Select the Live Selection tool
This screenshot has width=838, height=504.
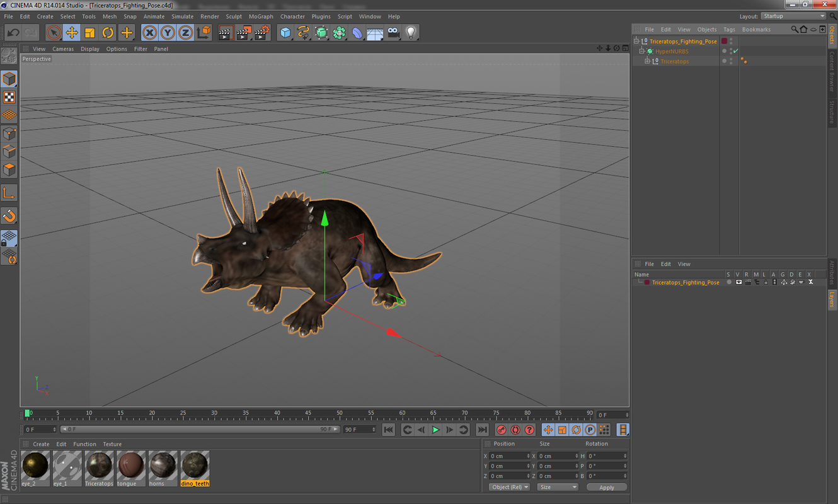point(54,32)
